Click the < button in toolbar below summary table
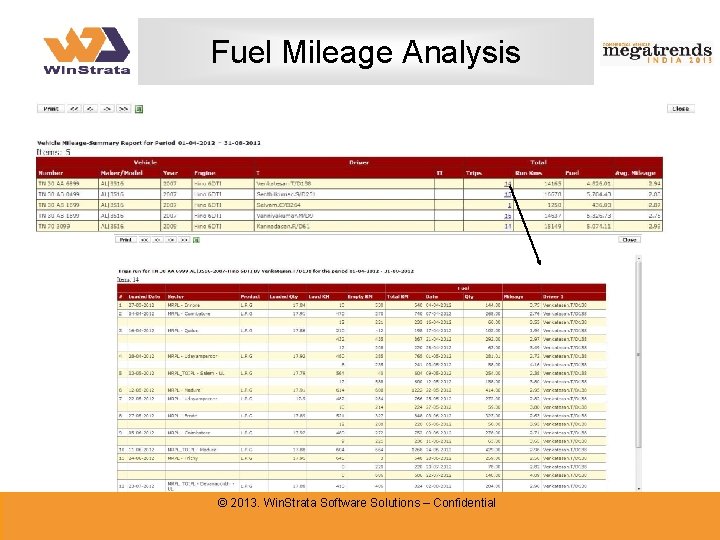720x540 pixels. click(x=158, y=240)
